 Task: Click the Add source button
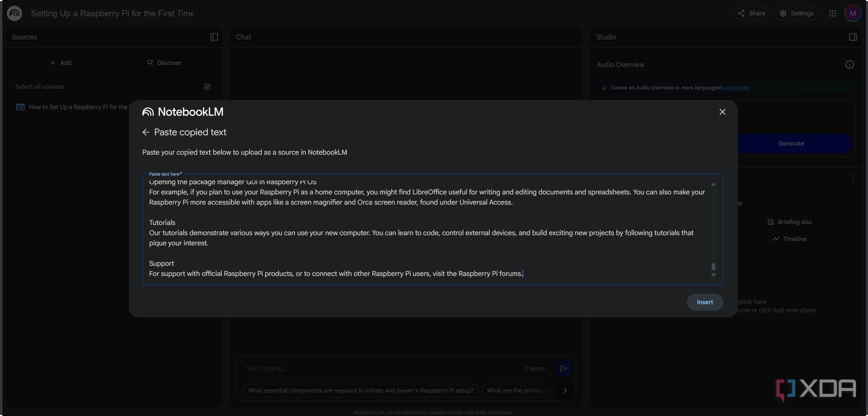pyautogui.click(x=60, y=63)
